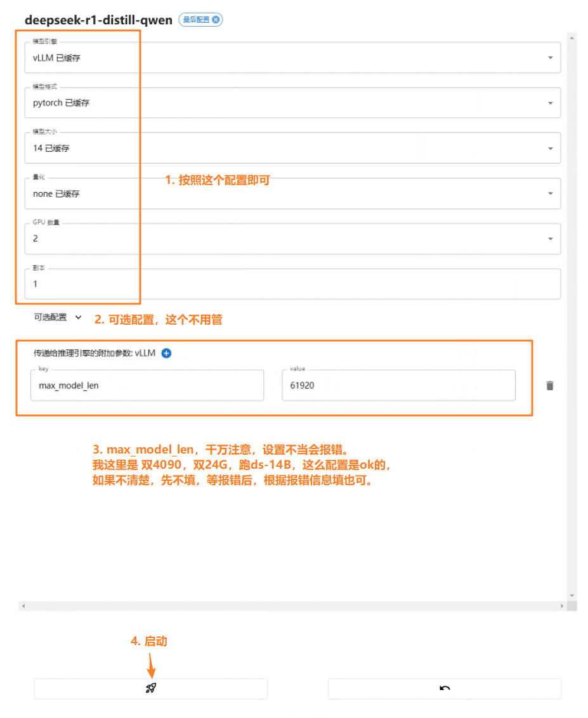Click the deepseek-r1-distill-qwen title
This screenshot has height=718, width=588.
click(98, 20)
